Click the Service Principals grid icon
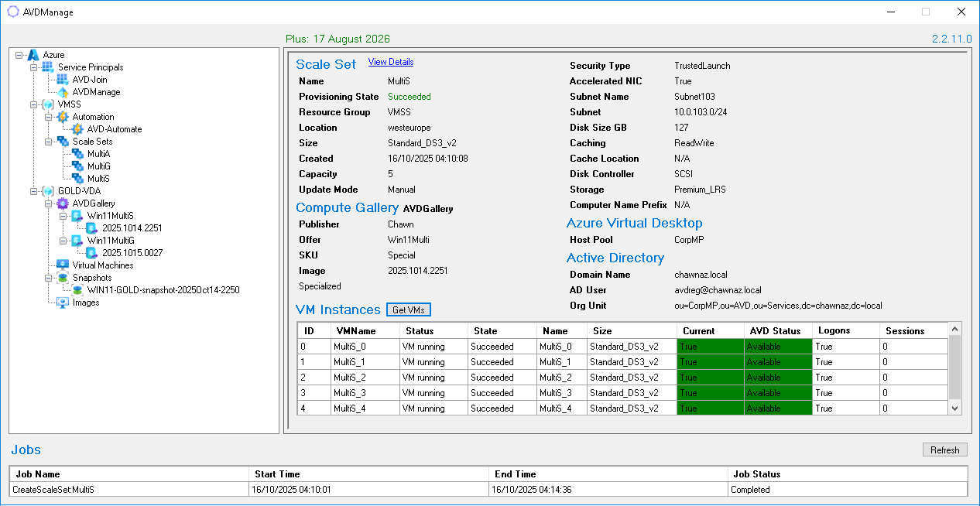This screenshot has height=506, width=980. click(x=48, y=67)
